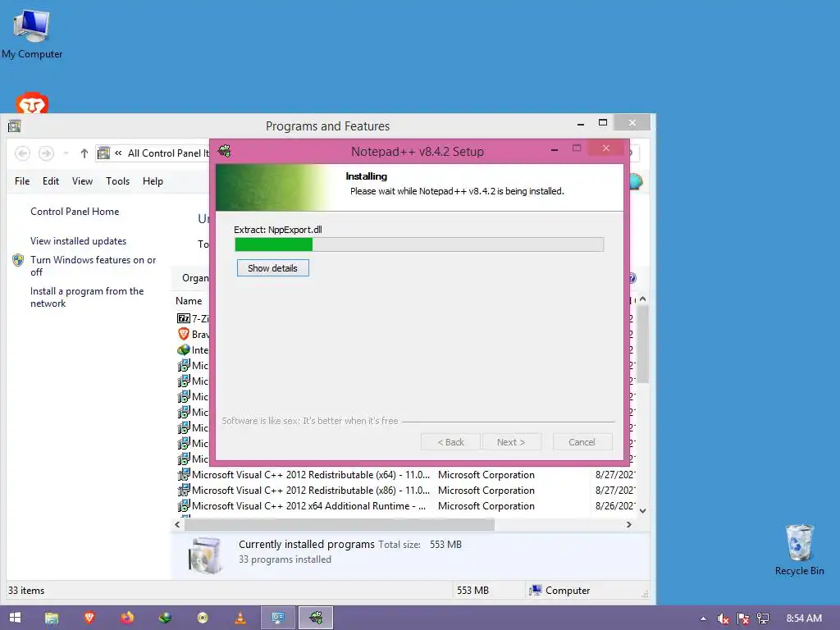The image size is (840, 630).
Task: Open the File menu
Action: (x=22, y=181)
